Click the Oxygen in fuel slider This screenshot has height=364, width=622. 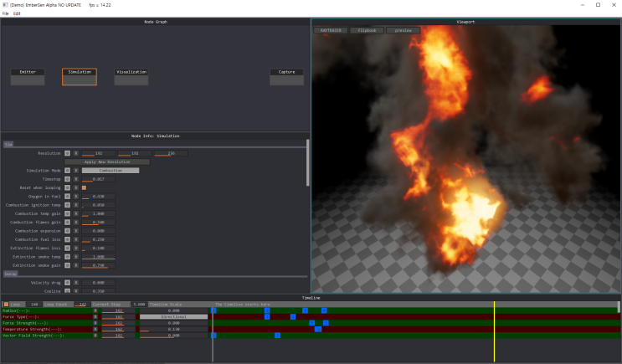pyautogui.click(x=99, y=197)
